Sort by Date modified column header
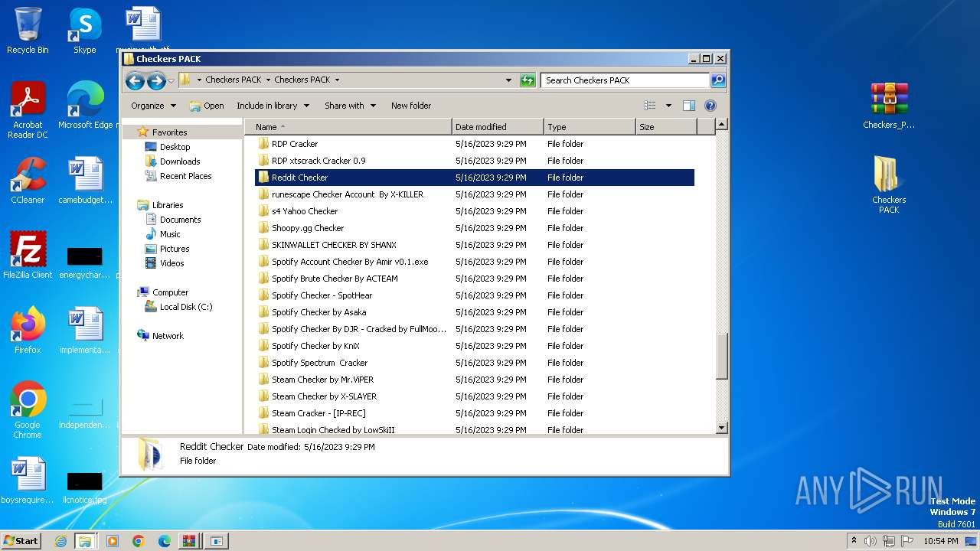Viewport: 980px width, 551px height. pos(498,127)
